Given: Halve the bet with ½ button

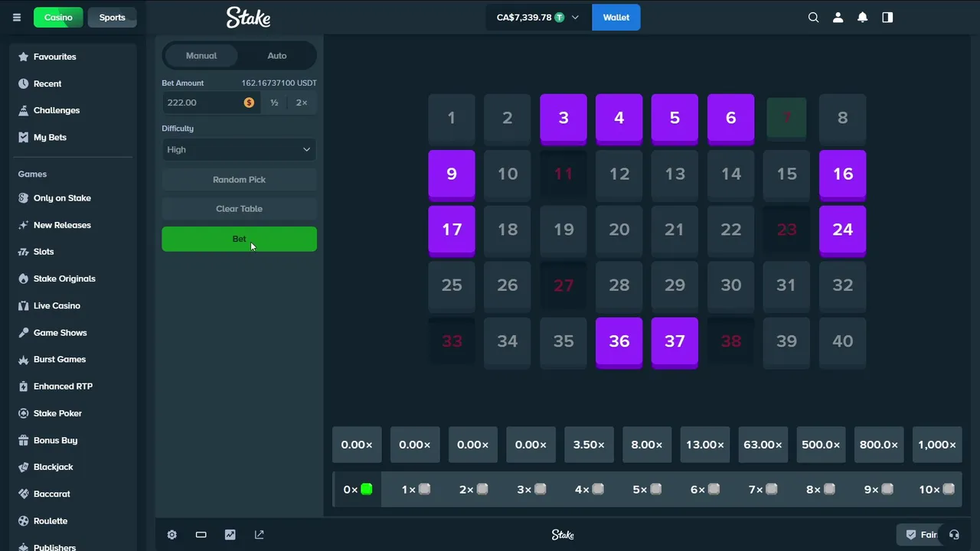Looking at the screenshot, I should point(274,103).
